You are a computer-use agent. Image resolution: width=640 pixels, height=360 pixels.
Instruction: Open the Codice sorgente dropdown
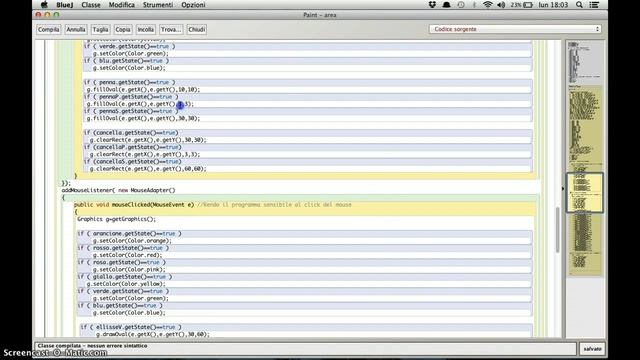click(515, 29)
